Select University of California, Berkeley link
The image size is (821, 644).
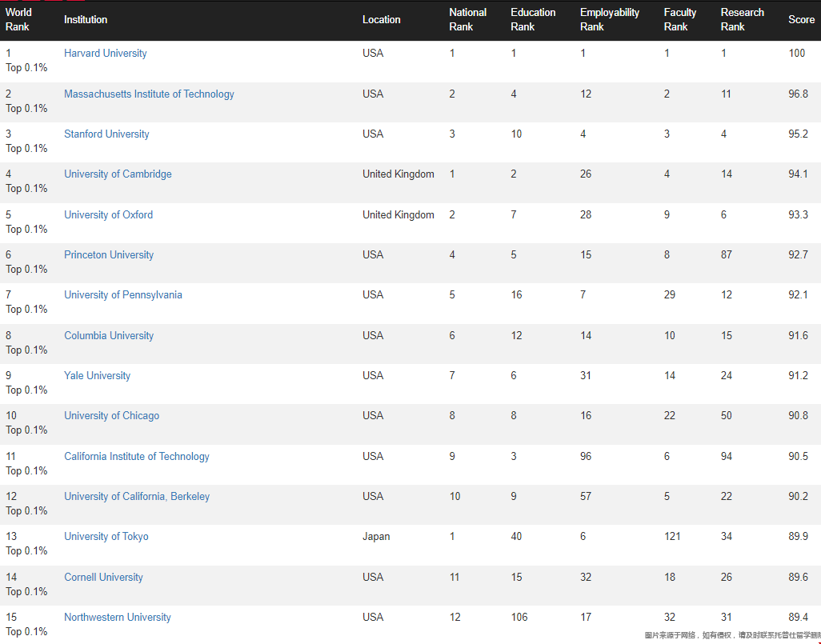[x=137, y=497]
